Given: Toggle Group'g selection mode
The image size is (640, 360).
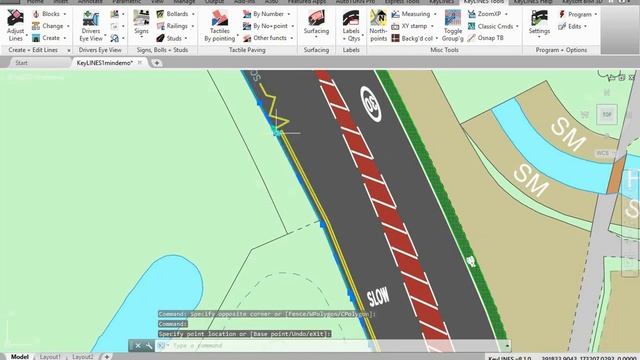Looking at the screenshot, I should [453, 26].
